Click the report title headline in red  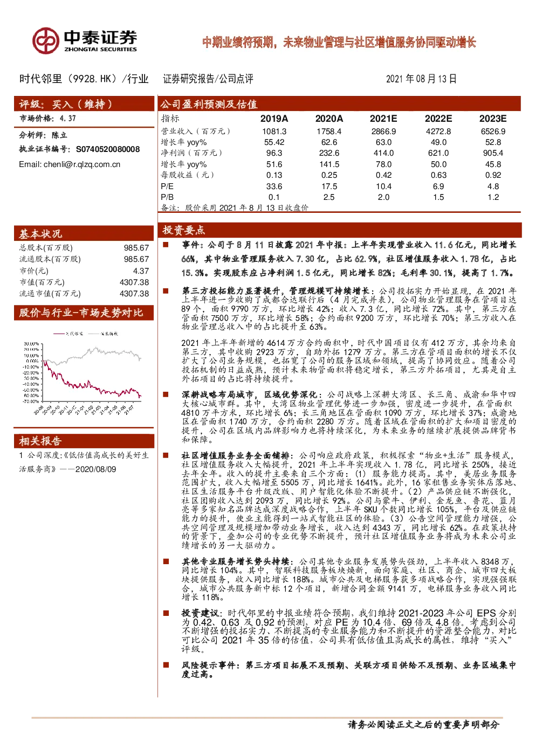(x=339, y=42)
